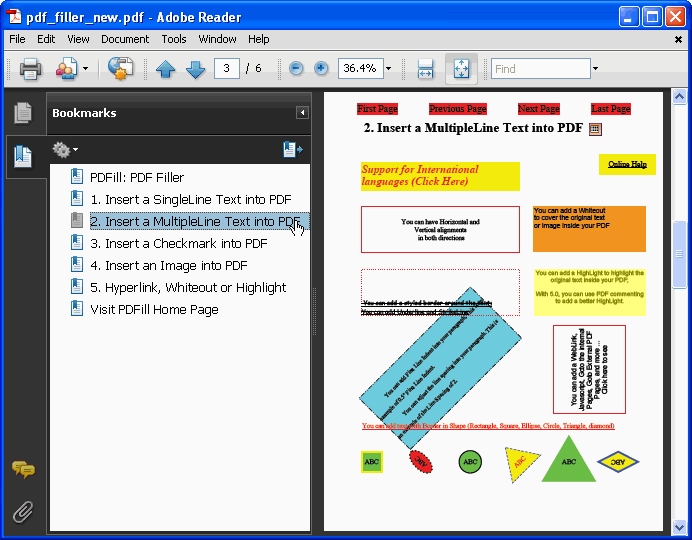Click the expand current bookmark icon

(x=293, y=150)
